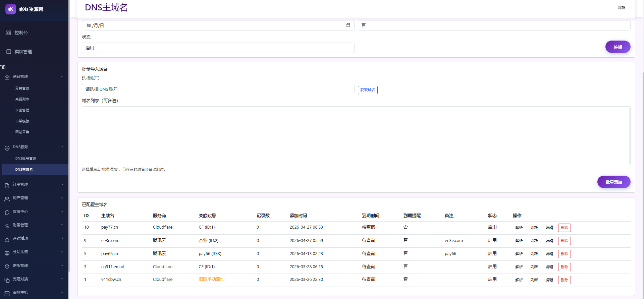The width and height of the screenshot is (644, 299).
Task: Open the 棋牌管理 sidebar icon
Action: click(x=9, y=52)
